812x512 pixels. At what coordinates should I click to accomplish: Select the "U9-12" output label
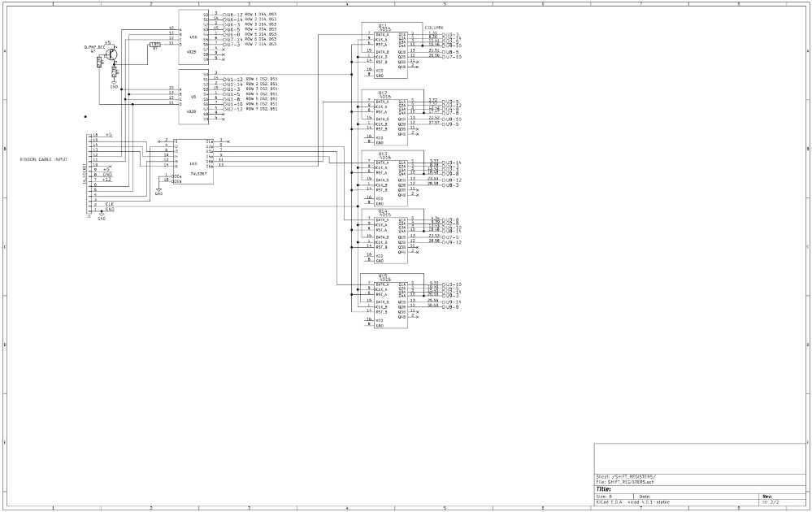[453, 242]
